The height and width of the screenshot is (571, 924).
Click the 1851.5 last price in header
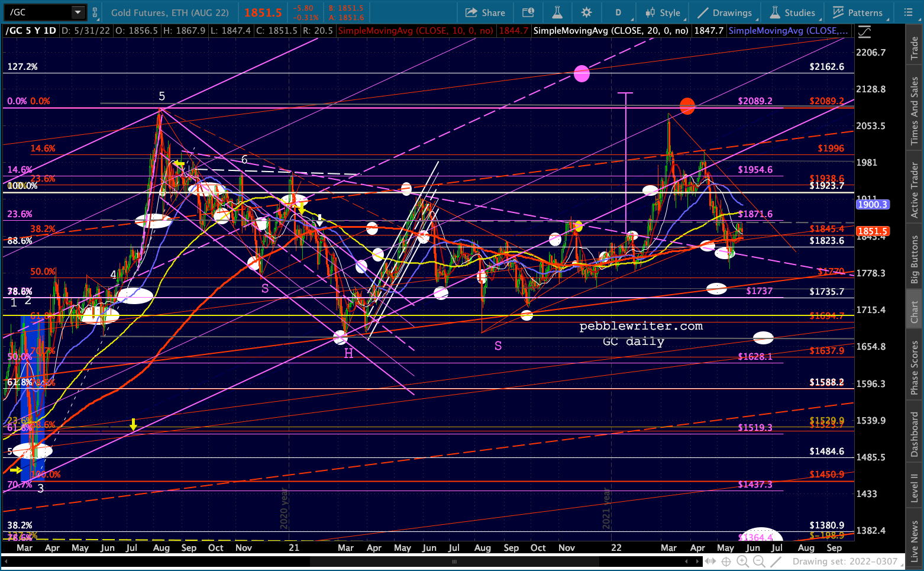point(263,12)
